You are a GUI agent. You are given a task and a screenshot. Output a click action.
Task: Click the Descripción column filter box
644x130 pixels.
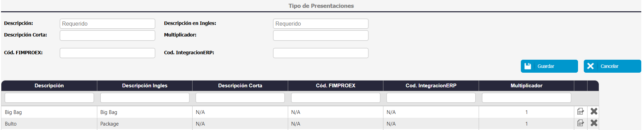(x=49, y=98)
